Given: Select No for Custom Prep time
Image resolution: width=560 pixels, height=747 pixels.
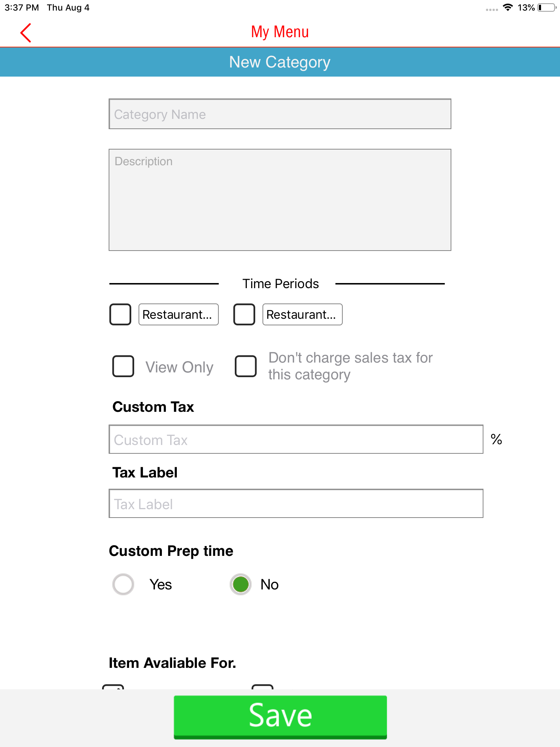Looking at the screenshot, I should (x=241, y=584).
